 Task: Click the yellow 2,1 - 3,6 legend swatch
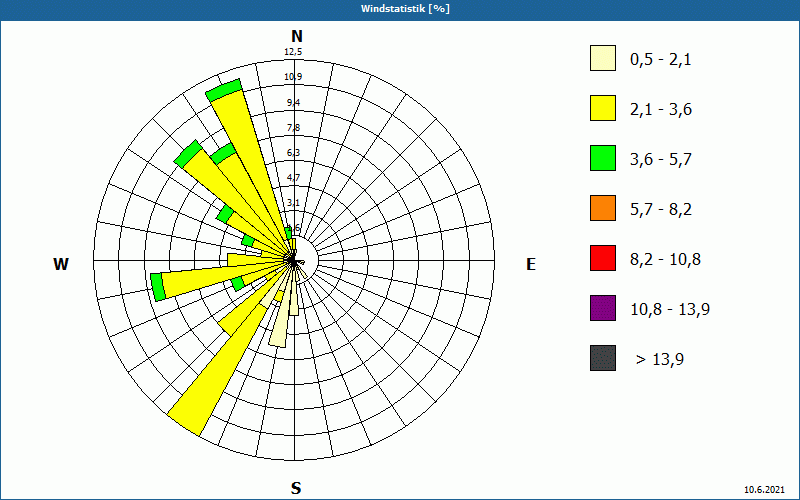pyautogui.click(x=603, y=108)
